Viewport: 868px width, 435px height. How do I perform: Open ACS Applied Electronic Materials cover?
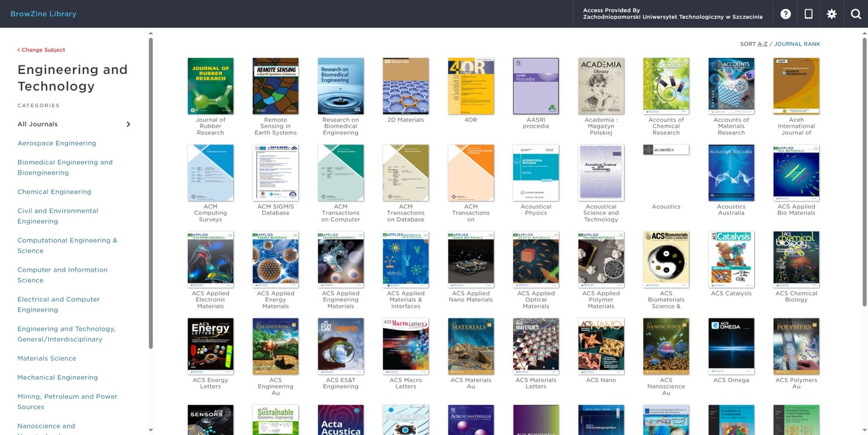coord(211,259)
